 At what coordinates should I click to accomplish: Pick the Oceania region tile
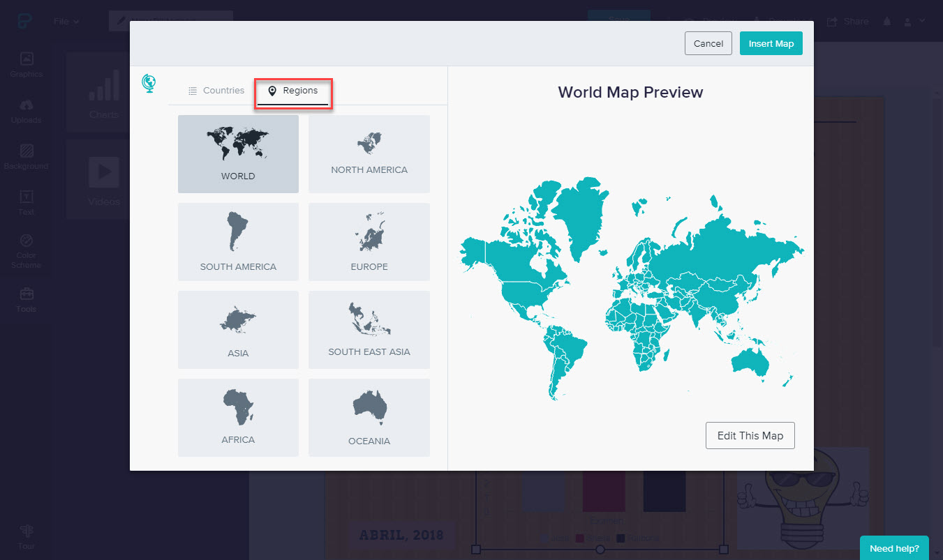369,418
